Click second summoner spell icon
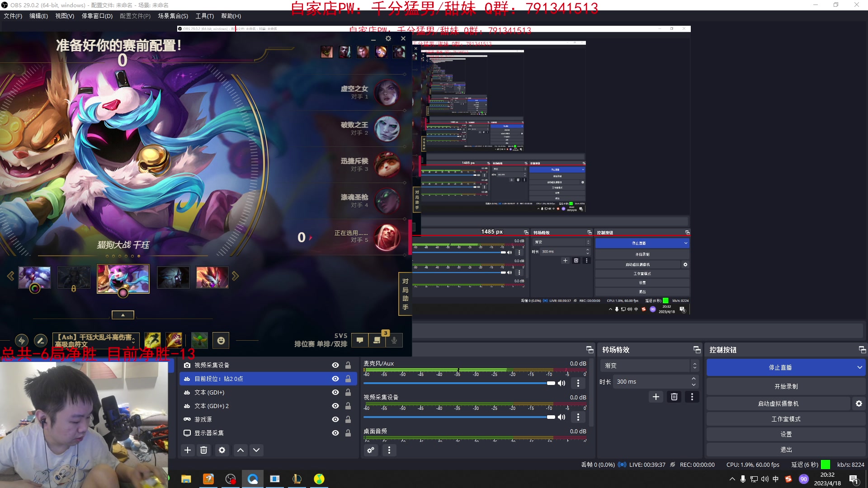This screenshot has height=488, width=868. (174, 340)
